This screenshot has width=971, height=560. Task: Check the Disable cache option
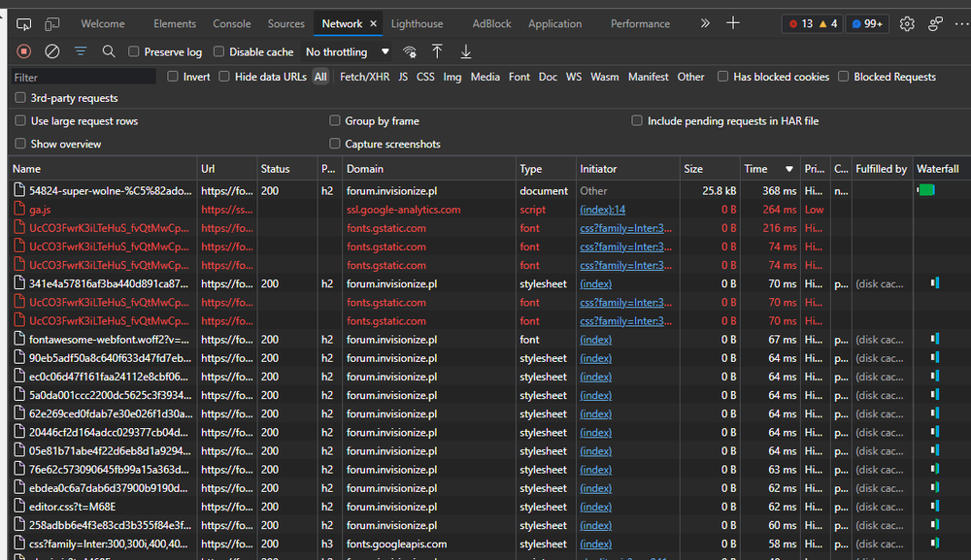(x=219, y=51)
